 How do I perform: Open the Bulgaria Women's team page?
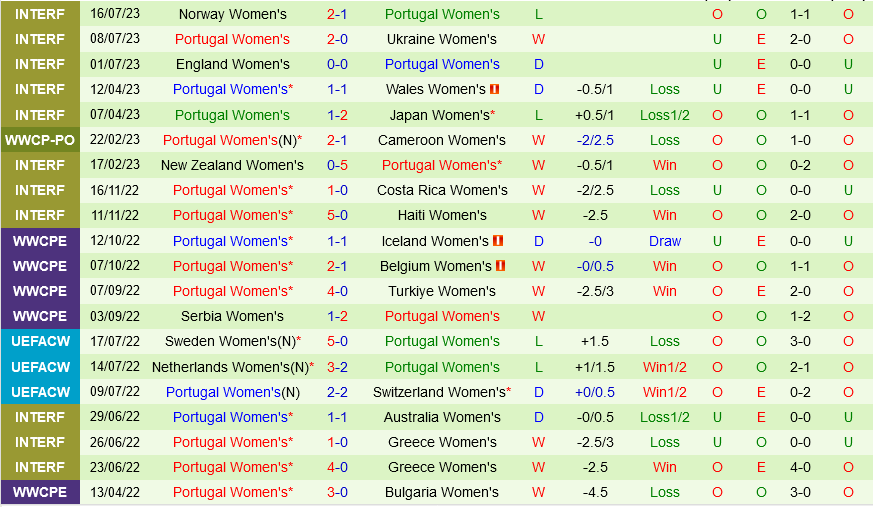[x=442, y=492]
